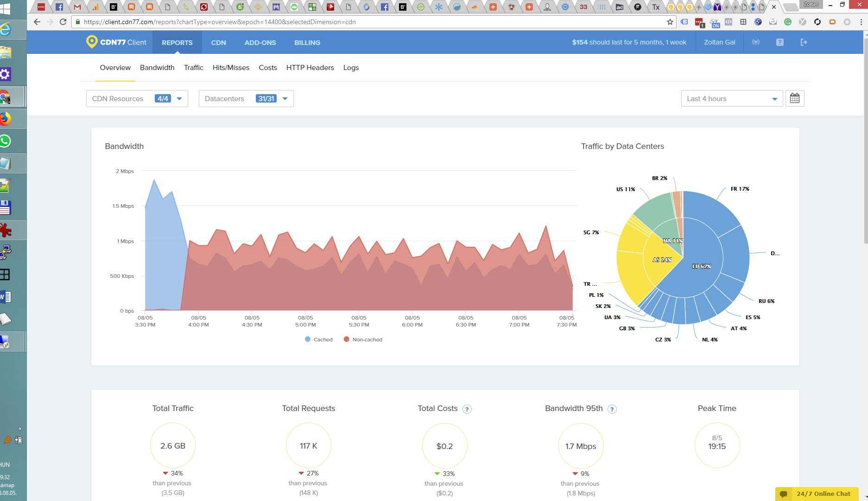Open the broadcast status icon in the header
Screen dimensions: 868x501
756,42
